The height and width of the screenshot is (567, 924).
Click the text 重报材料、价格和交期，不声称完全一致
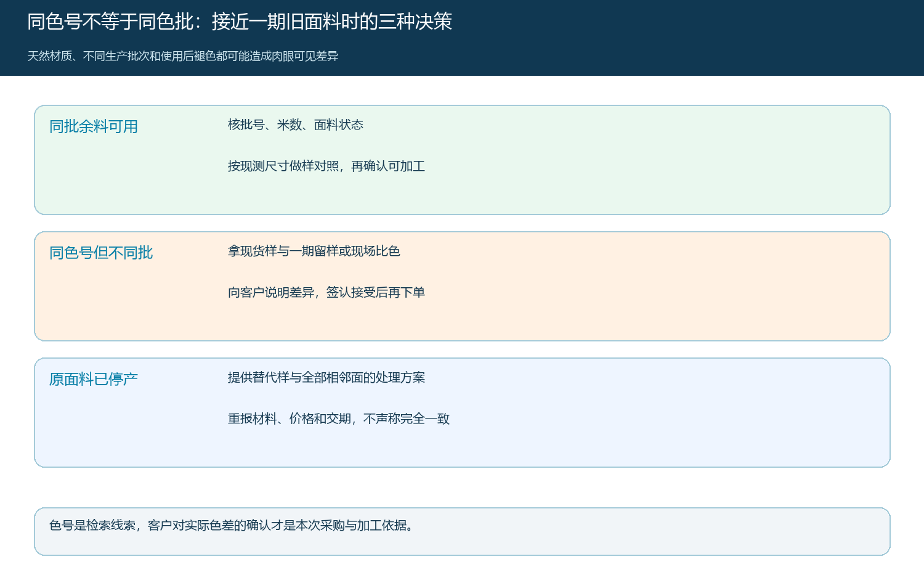point(339,418)
